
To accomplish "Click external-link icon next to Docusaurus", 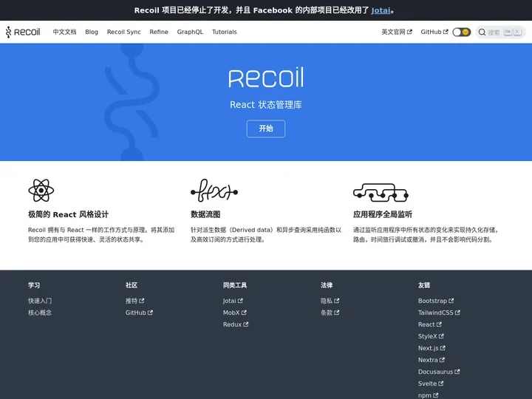I will tap(457, 372).
